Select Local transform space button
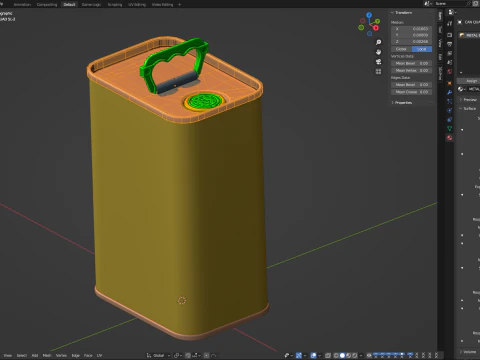The height and width of the screenshot is (360, 480). pyautogui.click(x=422, y=49)
